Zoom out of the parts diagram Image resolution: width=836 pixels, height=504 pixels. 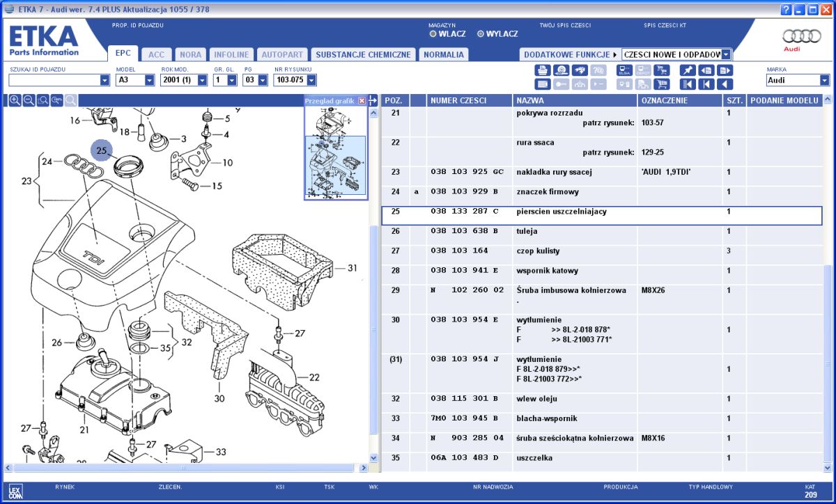coord(29,100)
